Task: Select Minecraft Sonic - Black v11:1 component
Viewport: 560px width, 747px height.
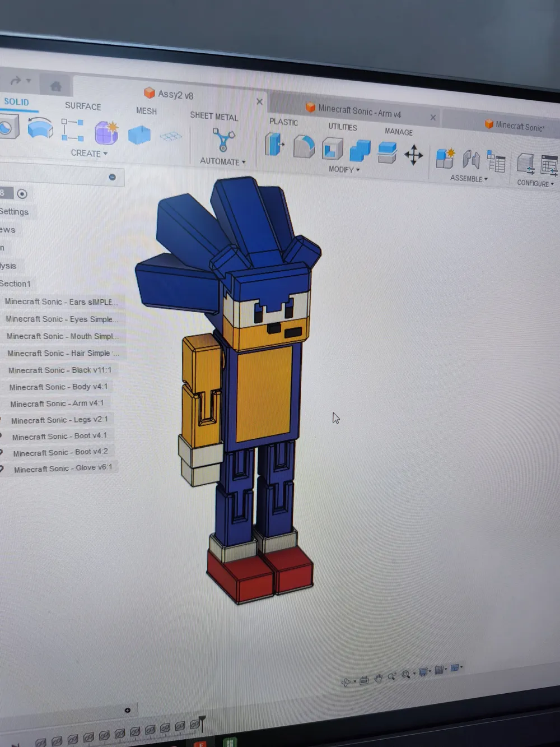Action: [60, 370]
